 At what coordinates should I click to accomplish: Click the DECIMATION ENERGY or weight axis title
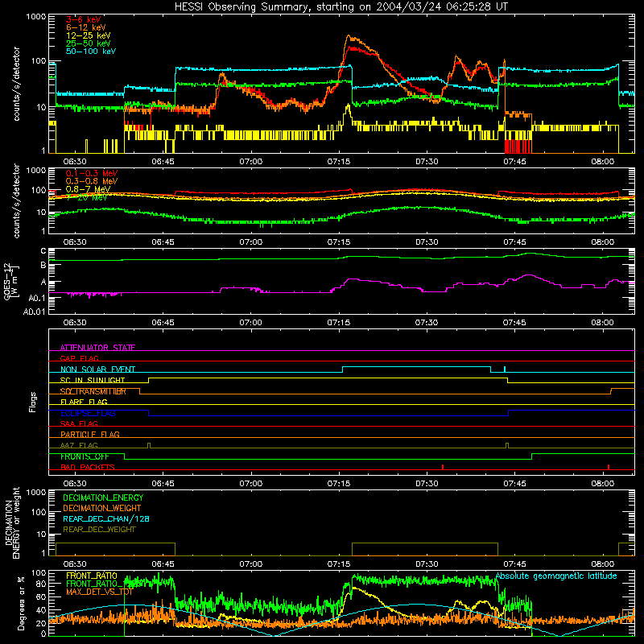point(12,523)
